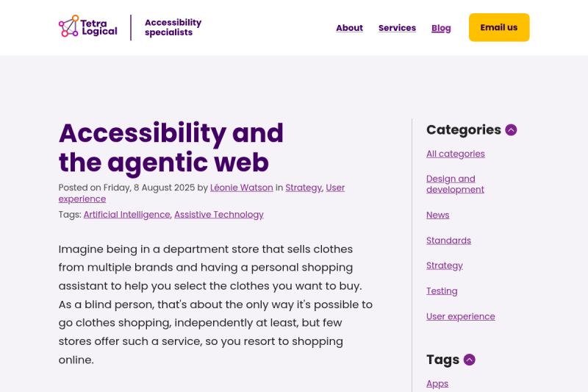This screenshot has width=588, height=392.
Task: Open the About menu item
Action: (349, 28)
